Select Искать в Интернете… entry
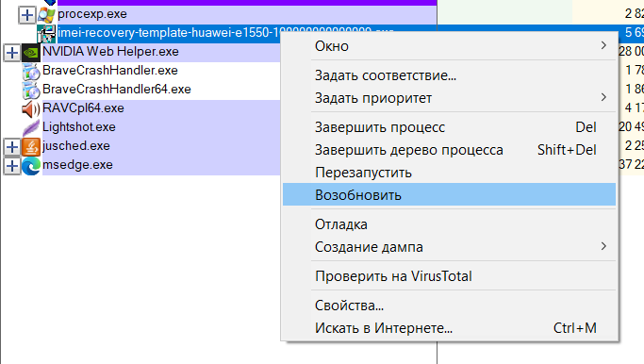 click(450, 328)
